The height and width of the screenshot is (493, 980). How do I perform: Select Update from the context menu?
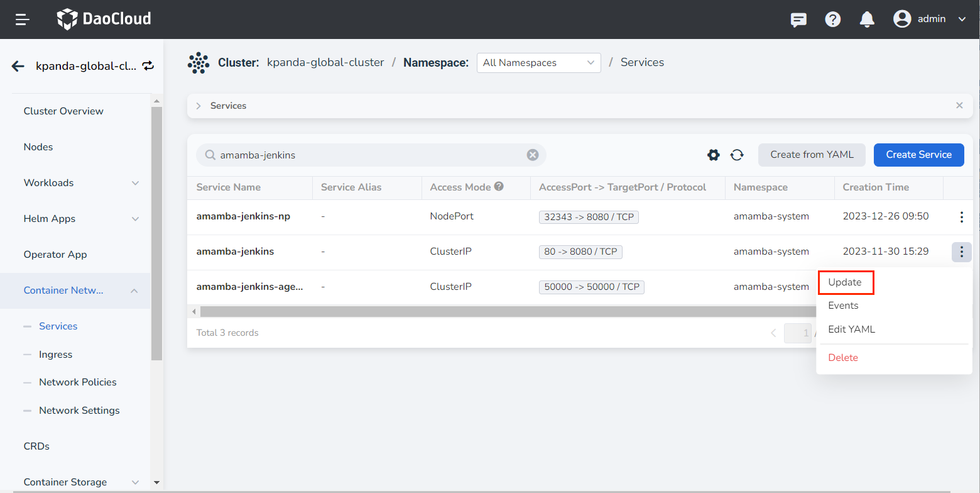846,282
